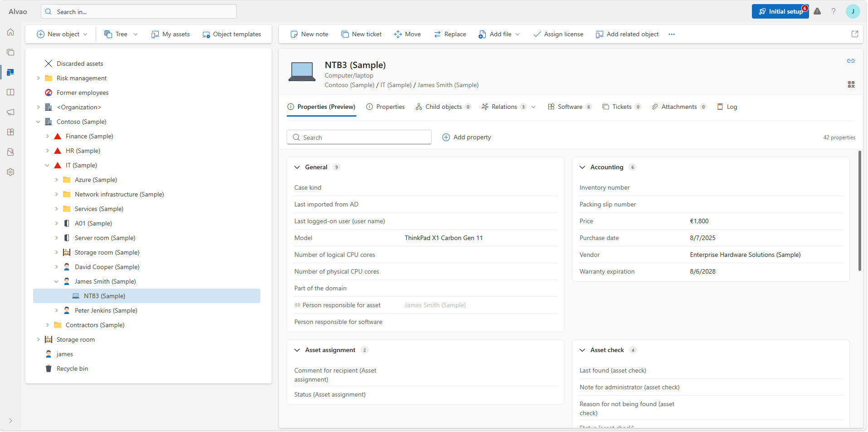This screenshot has width=868, height=432.
Task: Collapse the Asset check section
Action: [582, 350]
